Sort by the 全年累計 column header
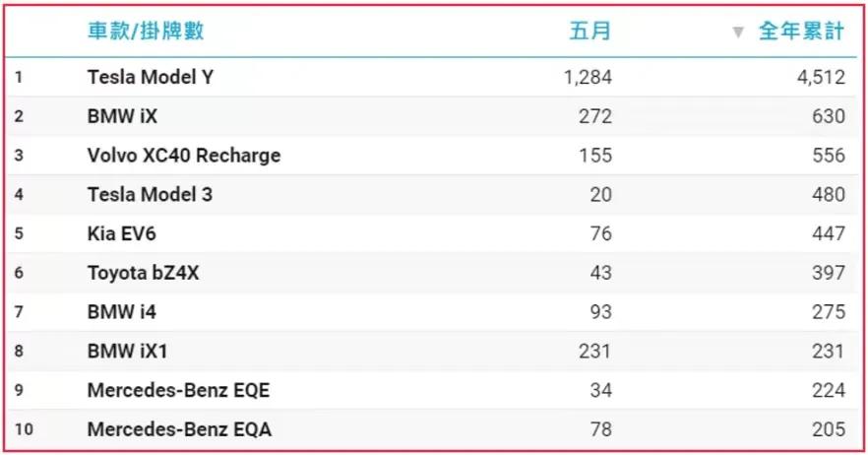Viewport: 868px width, 455px height. click(x=801, y=32)
